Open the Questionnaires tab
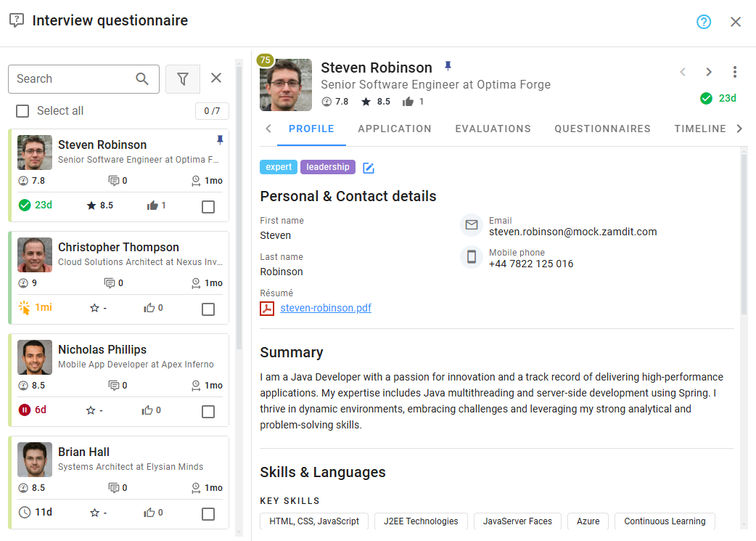The image size is (756, 541). click(x=602, y=129)
